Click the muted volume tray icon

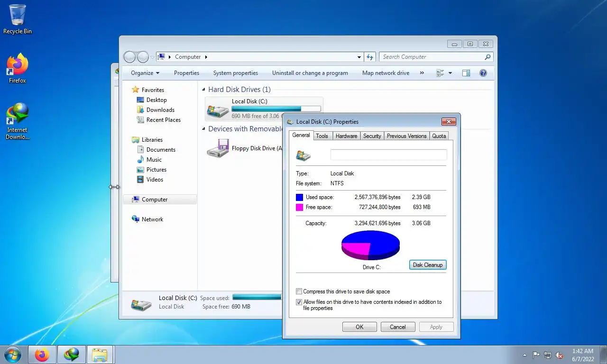tap(560, 355)
